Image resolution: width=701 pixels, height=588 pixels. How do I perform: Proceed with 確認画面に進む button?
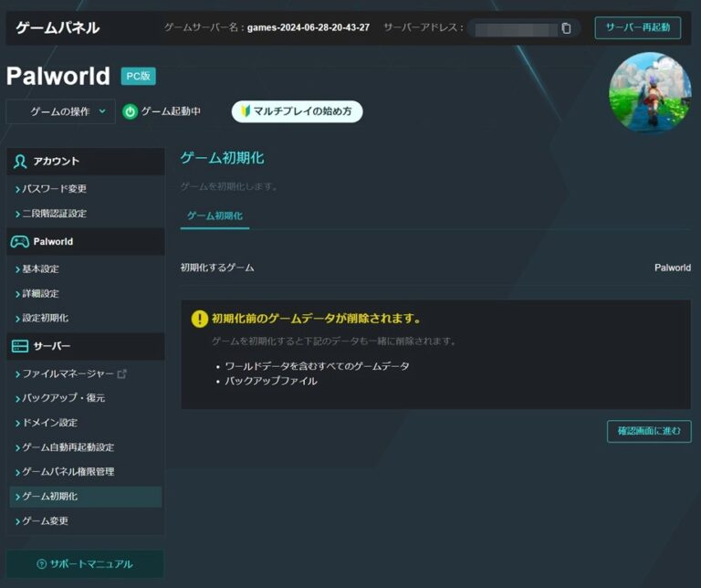pos(649,431)
